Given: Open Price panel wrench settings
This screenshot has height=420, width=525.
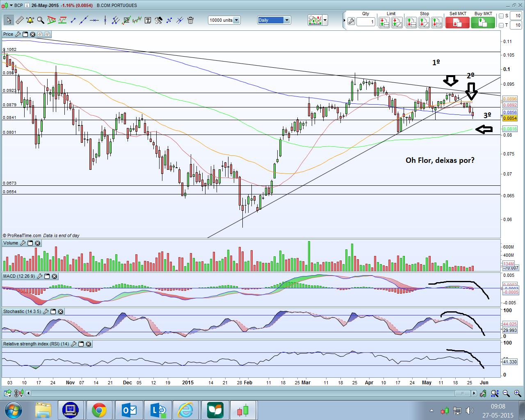Looking at the screenshot, I should pos(18,34).
